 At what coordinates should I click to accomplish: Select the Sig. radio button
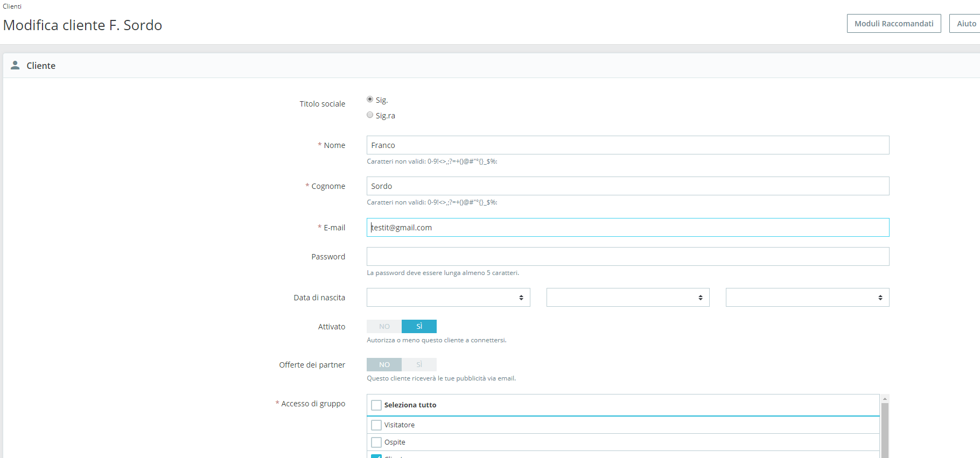[370, 99]
